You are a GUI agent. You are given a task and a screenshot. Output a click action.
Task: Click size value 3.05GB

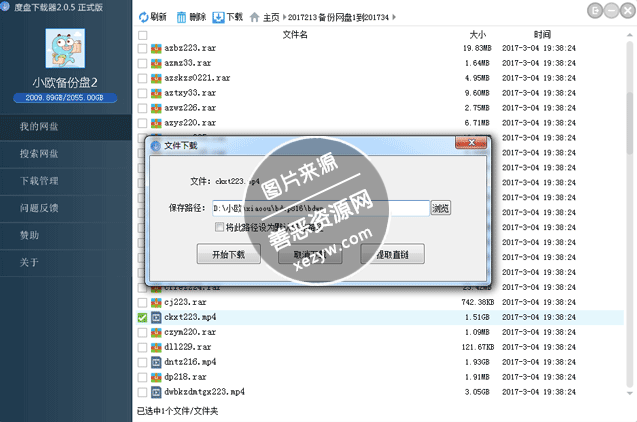pos(477,392)
